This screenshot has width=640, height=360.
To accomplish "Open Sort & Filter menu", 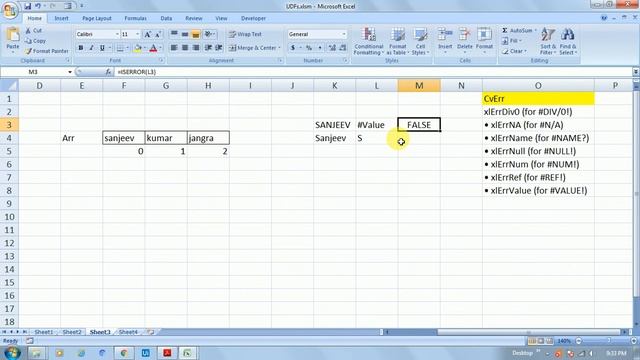I will click(548, 41).
